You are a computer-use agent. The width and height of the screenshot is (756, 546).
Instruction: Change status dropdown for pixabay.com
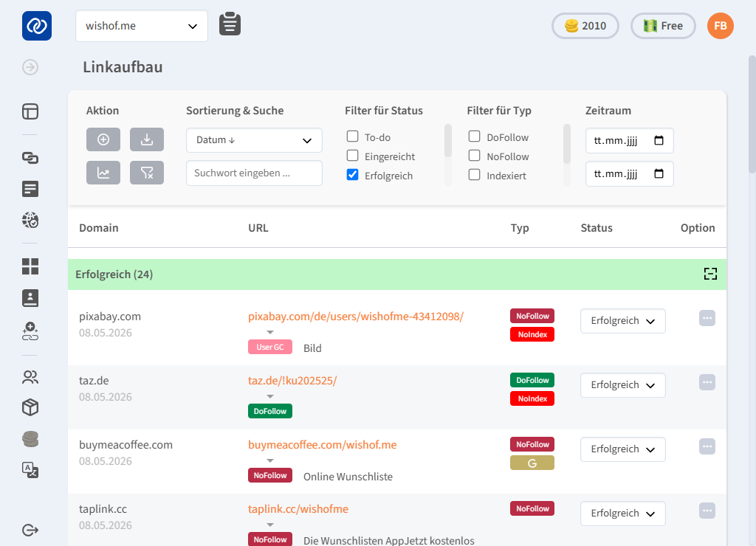point(623,321)
